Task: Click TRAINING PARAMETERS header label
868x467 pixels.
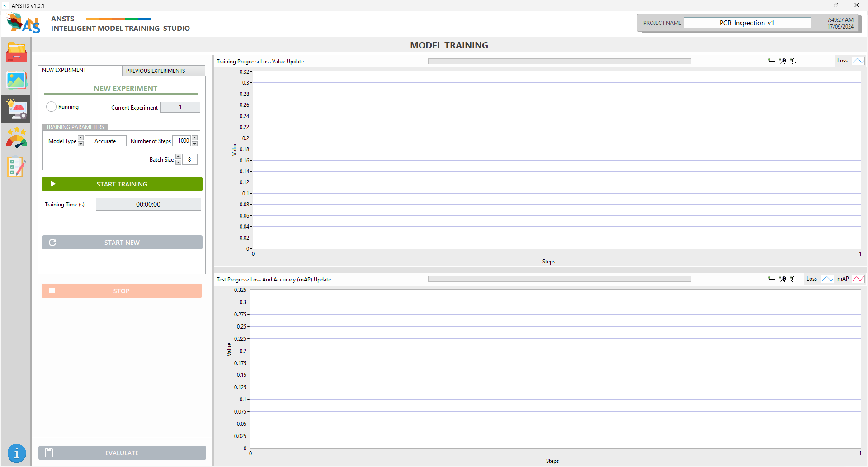Action: coord(75,127)
